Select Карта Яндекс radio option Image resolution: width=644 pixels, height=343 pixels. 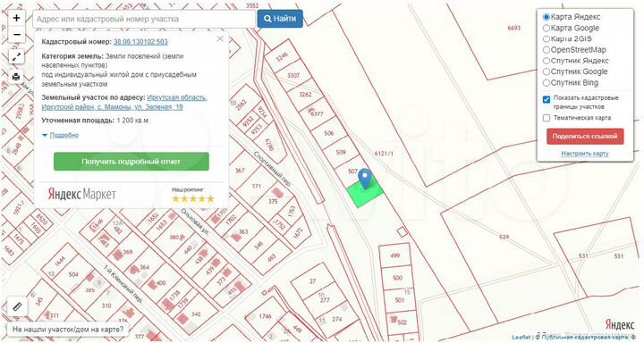547,17
